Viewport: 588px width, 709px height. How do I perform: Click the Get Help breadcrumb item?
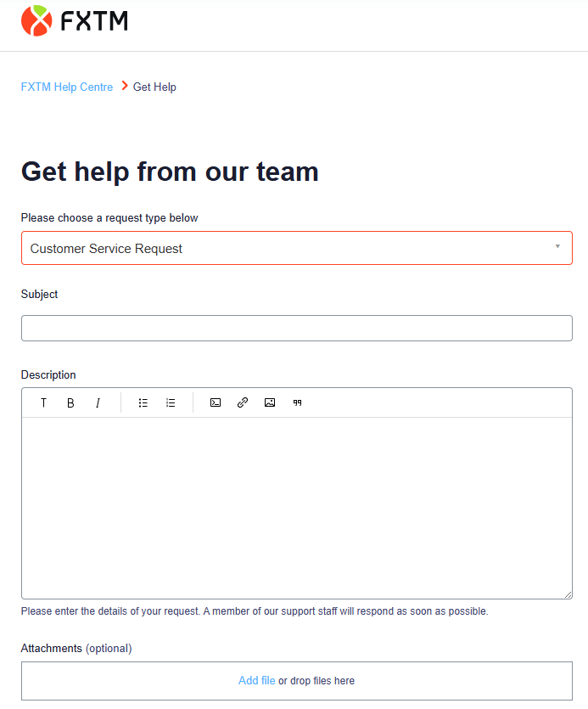pos(154,87)
